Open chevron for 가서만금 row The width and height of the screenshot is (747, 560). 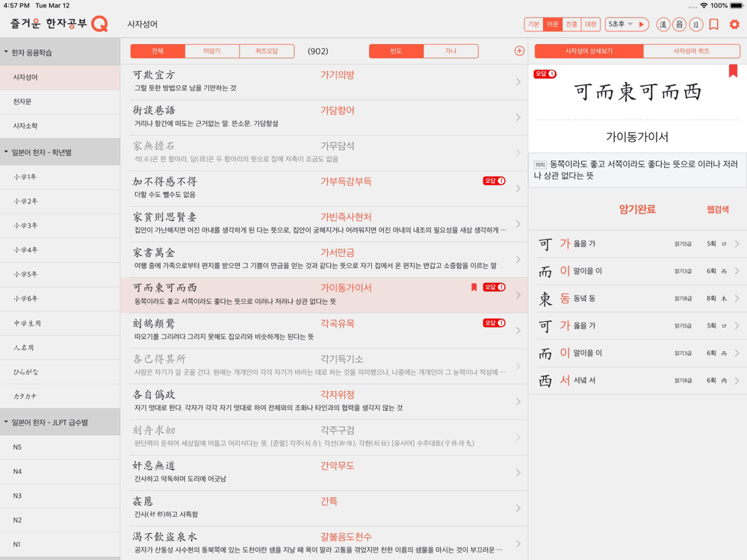(518, 260)
